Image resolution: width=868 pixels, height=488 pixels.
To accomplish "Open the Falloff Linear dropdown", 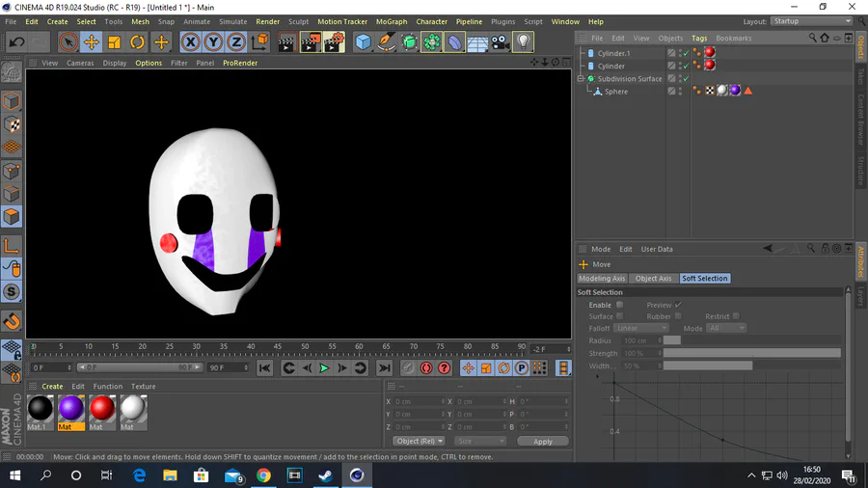I will 640,328.
